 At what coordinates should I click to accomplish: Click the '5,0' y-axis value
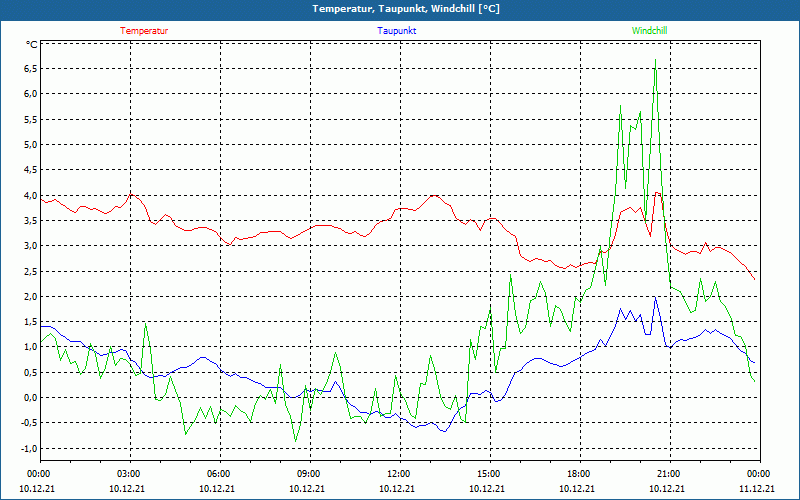point(31,144)
